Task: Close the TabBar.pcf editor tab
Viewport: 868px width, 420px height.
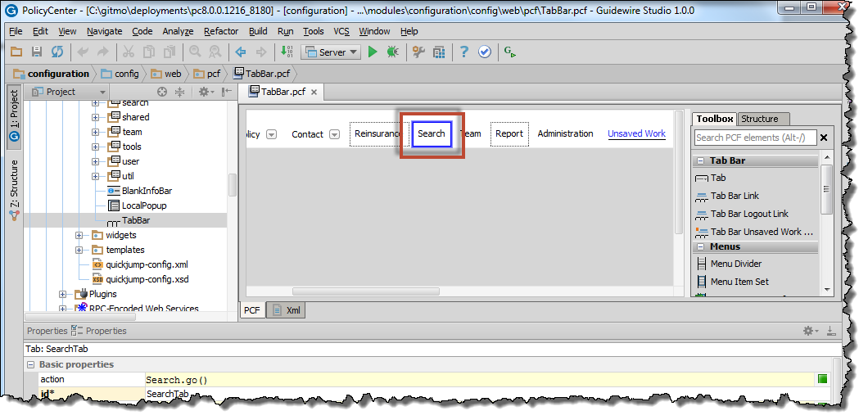Action: click(314, 93)
